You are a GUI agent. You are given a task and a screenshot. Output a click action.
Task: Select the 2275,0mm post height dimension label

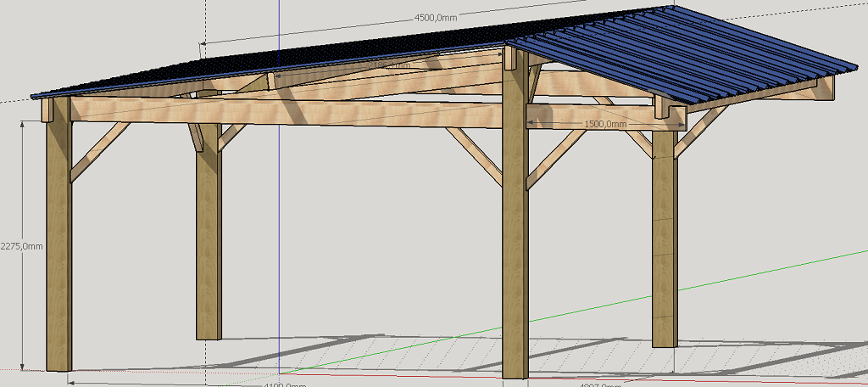coord(21,247)
